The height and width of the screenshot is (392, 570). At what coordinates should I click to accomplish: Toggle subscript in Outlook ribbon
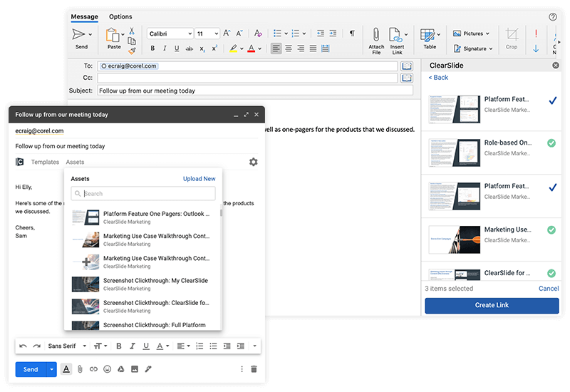(202, 48)
